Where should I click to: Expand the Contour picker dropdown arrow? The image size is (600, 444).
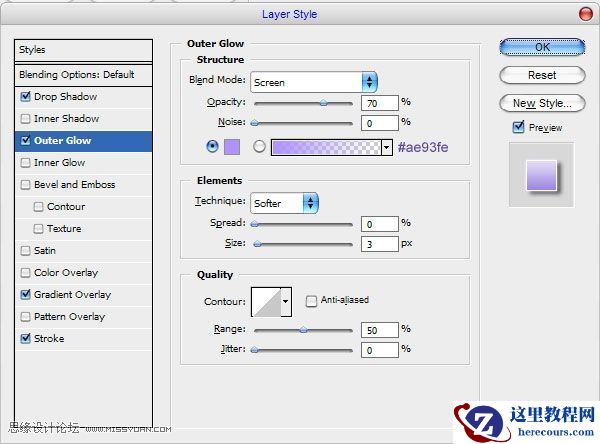(286, 302)
